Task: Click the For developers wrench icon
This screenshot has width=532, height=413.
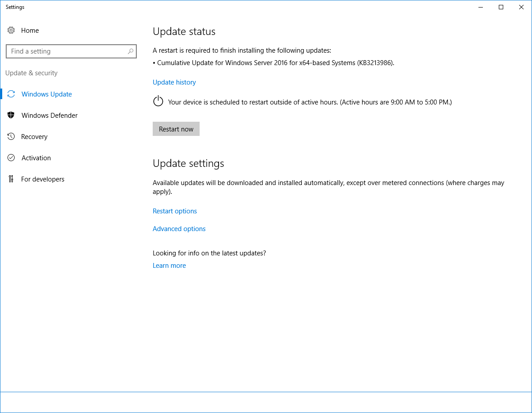Action: click(x=11, y=179)
